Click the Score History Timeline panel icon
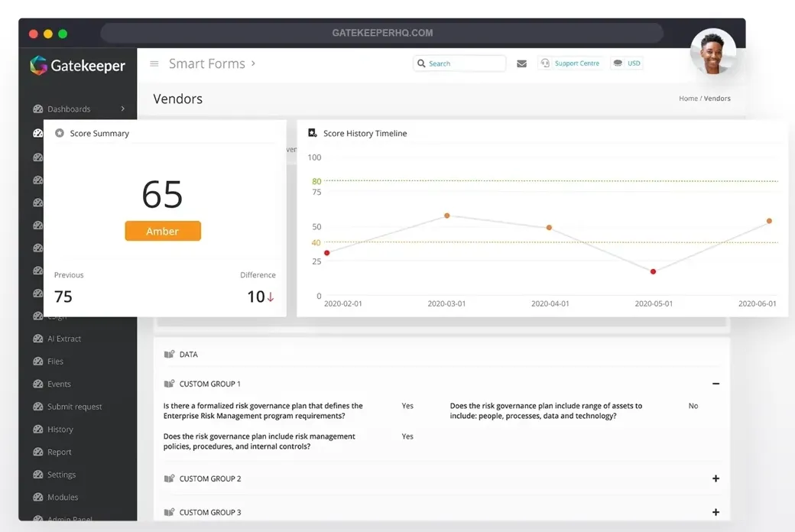 tap(313, 133)
